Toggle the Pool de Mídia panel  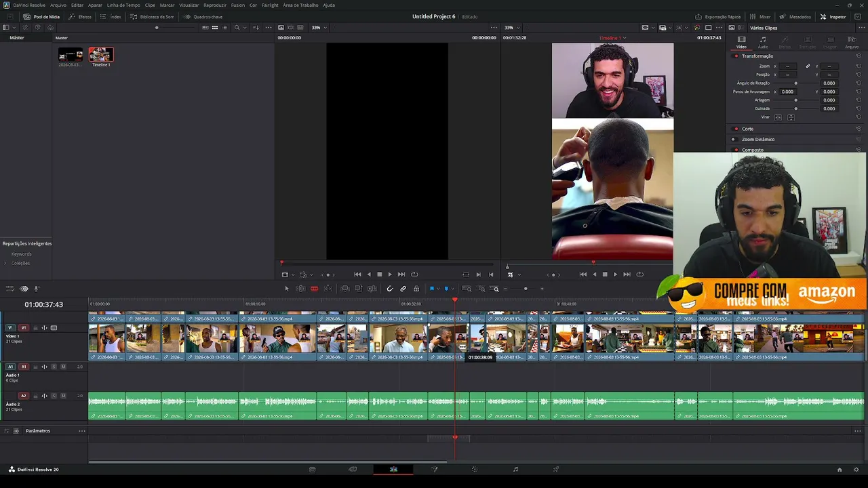point(41,16)
